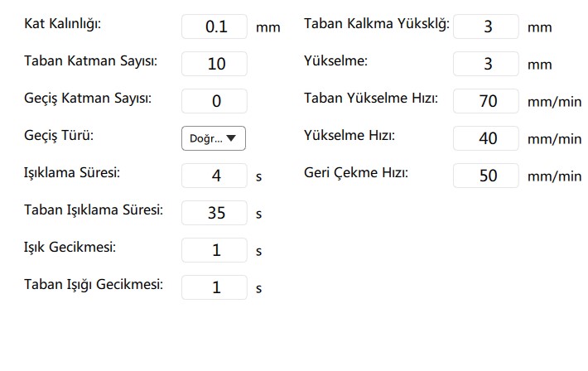Click the Taban Kalkma Yükseklığı field
The image size is (588, 371).
[486, 26]
